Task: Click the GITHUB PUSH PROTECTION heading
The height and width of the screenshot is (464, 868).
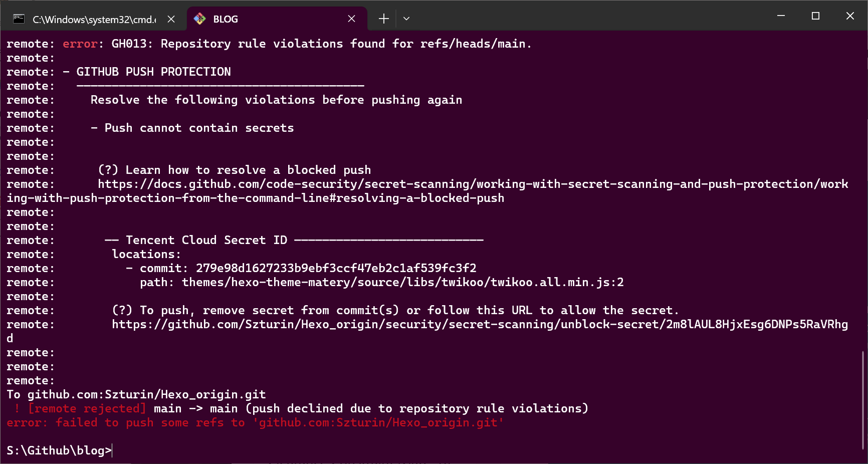Action: point(153,72)
